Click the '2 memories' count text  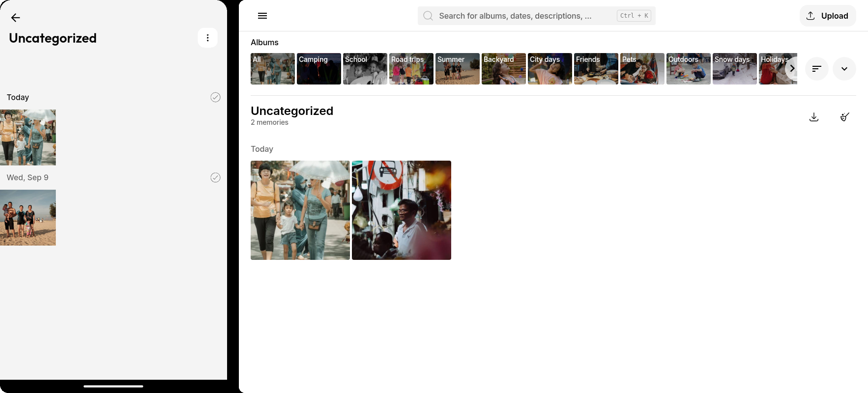[x=269, y=122]
